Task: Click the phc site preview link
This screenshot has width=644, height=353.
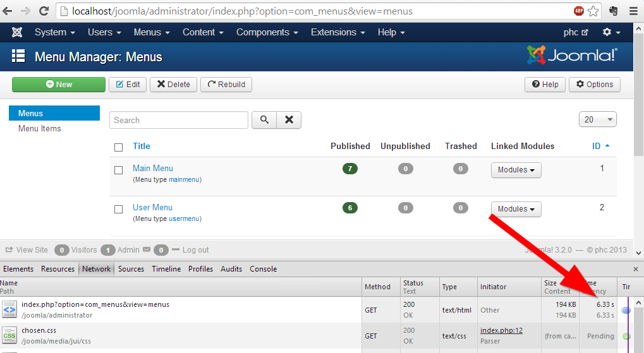Action: click(575, 32)
